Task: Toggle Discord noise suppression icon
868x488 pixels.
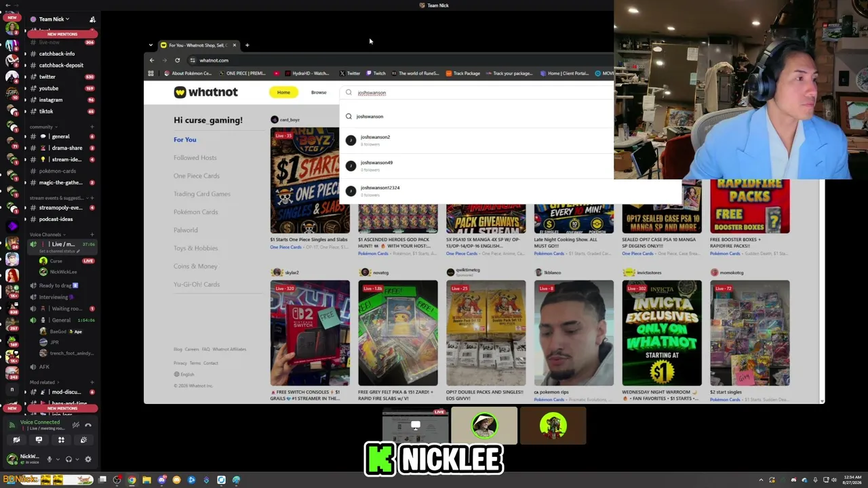Action: (76, 425)
